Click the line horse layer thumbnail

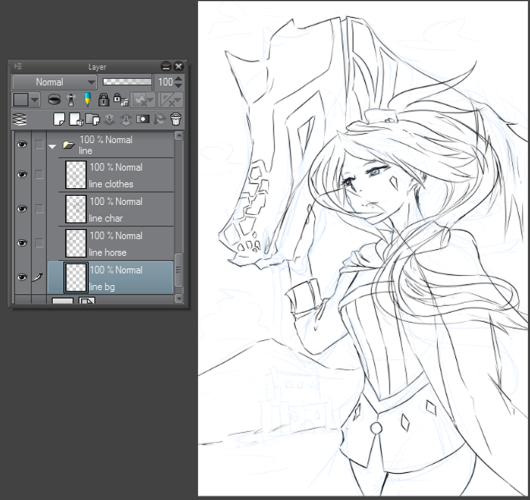click(x=76, y=243)
